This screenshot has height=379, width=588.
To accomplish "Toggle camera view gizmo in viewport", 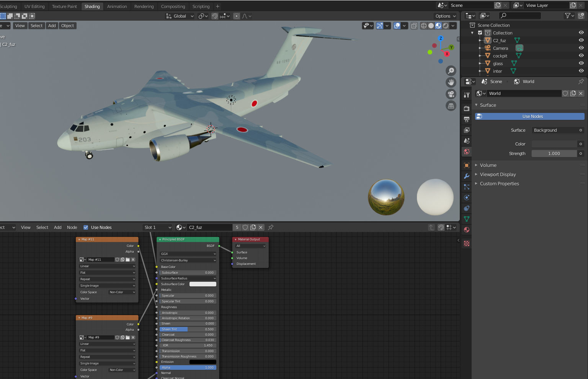I will pyautogui.click(x=451, y=94).
